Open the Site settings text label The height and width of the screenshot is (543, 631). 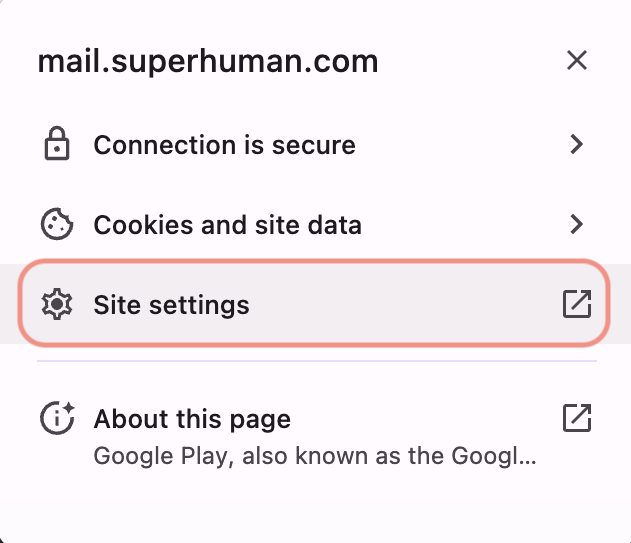(171, 304)
